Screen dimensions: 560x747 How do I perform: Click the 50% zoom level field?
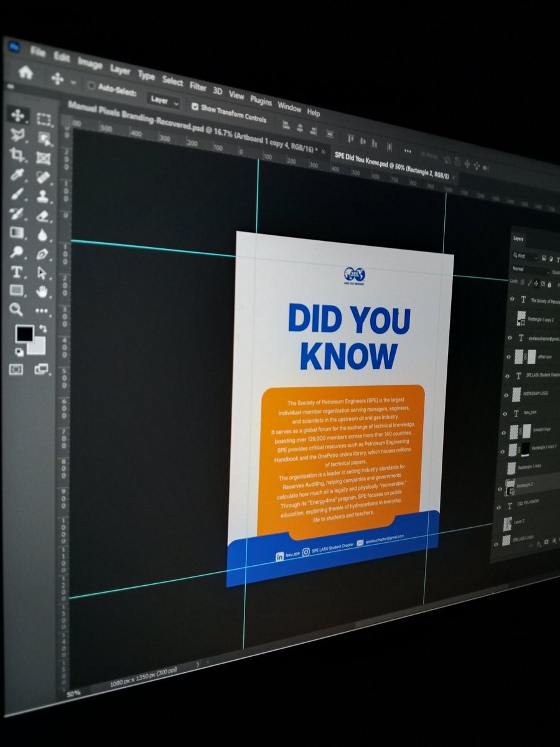(x=73, y=693)
